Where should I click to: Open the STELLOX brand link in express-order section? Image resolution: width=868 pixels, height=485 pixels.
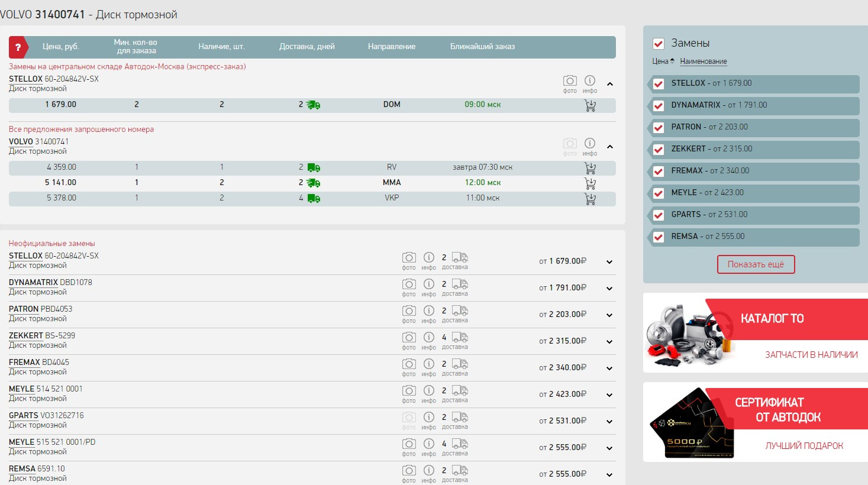coord(25,79)
